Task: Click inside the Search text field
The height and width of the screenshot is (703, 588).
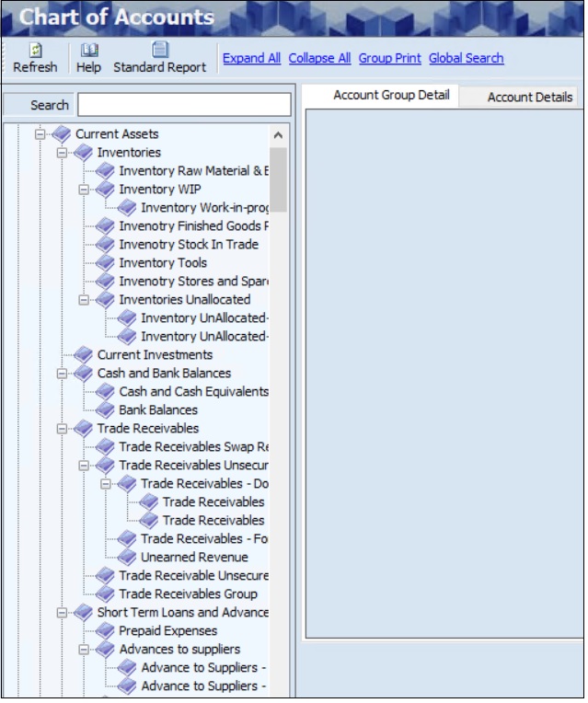Action: tap(184, 105)
